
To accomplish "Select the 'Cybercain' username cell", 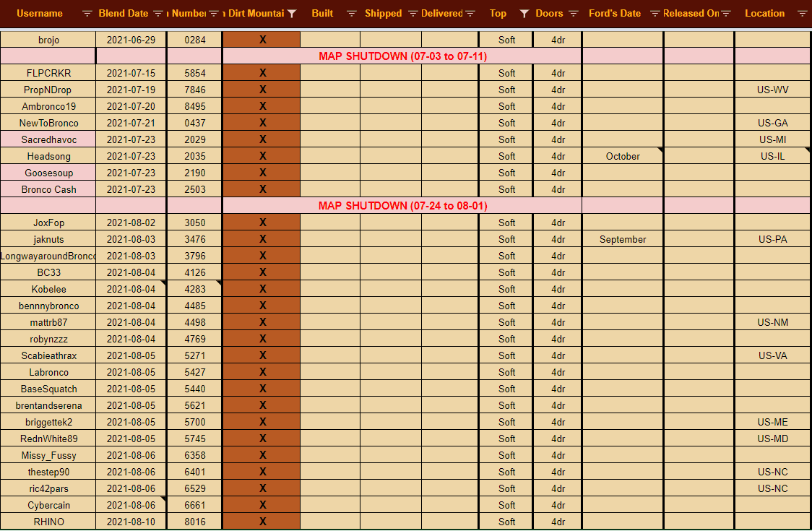I will tap(48, 505).
